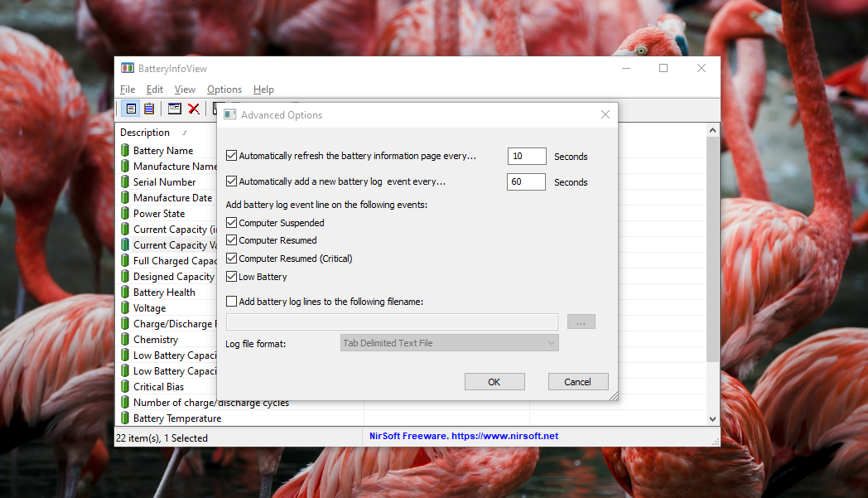
Task: Click the Show Battery Information toolbar icon
Action: (131, 109)
